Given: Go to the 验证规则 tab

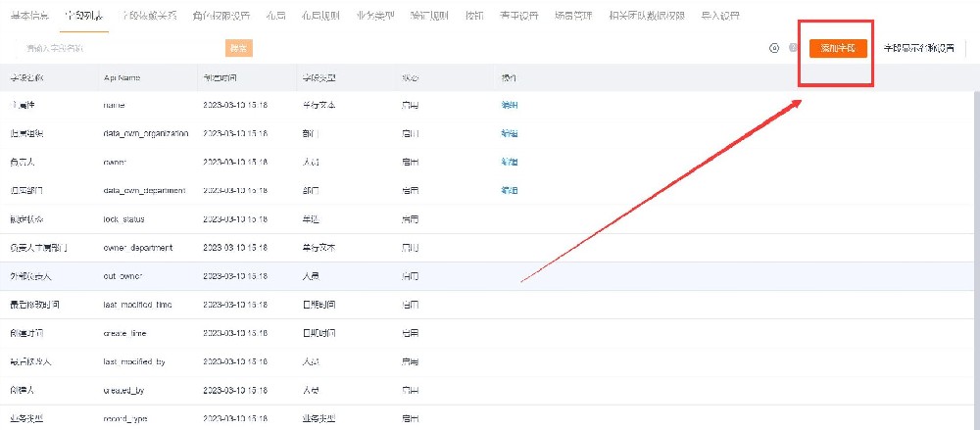Looking at the screenshot, I should (429, 16).
